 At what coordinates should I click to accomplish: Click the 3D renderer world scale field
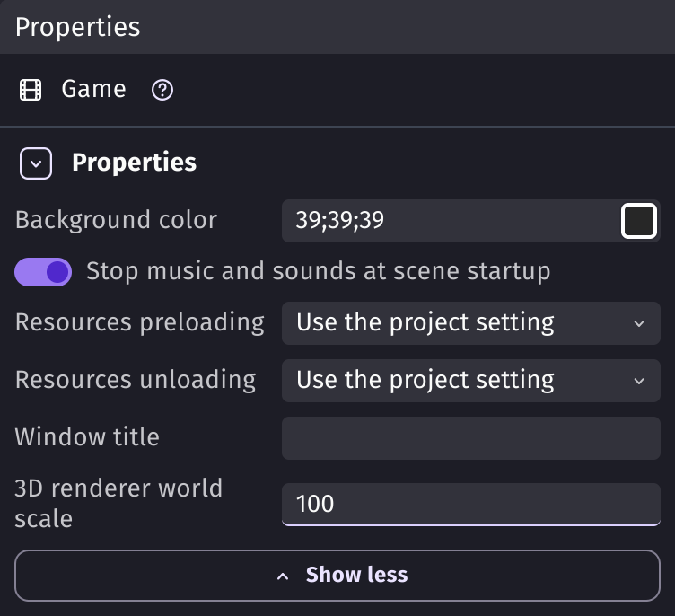pyautogui.click(x=471, y=504)
